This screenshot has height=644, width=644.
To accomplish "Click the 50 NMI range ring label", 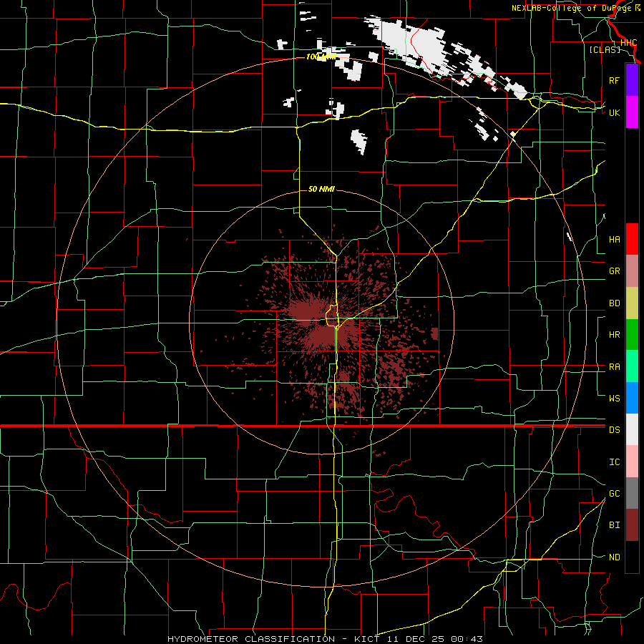I will (x=321, y=189).
